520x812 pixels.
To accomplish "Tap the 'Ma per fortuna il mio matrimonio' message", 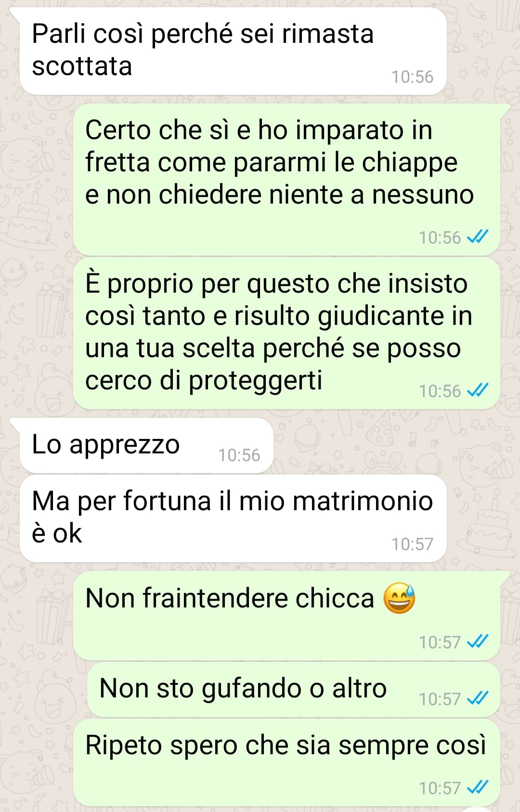I will [x=233, y=518].
